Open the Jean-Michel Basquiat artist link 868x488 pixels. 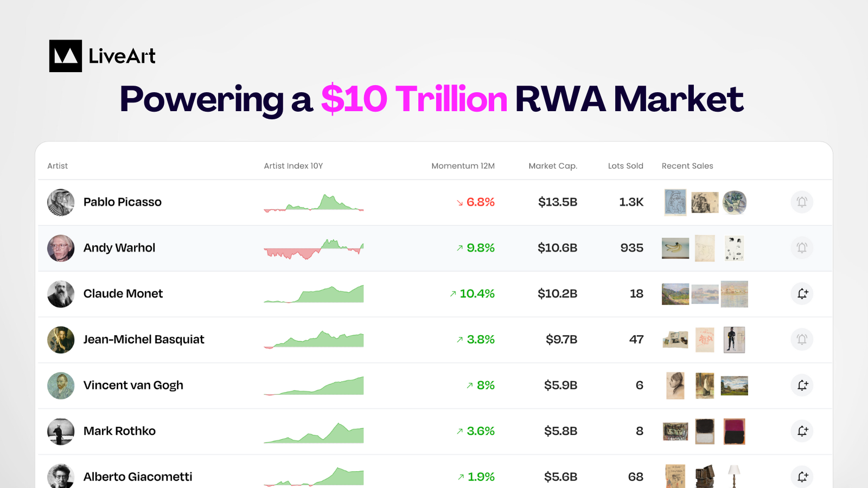[144, 339]
